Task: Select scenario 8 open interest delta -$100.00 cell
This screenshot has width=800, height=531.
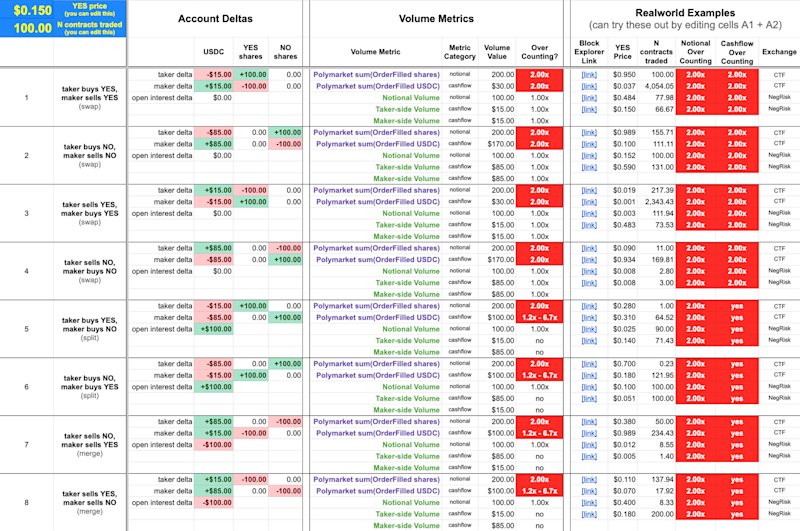Action: click(214, 503)
